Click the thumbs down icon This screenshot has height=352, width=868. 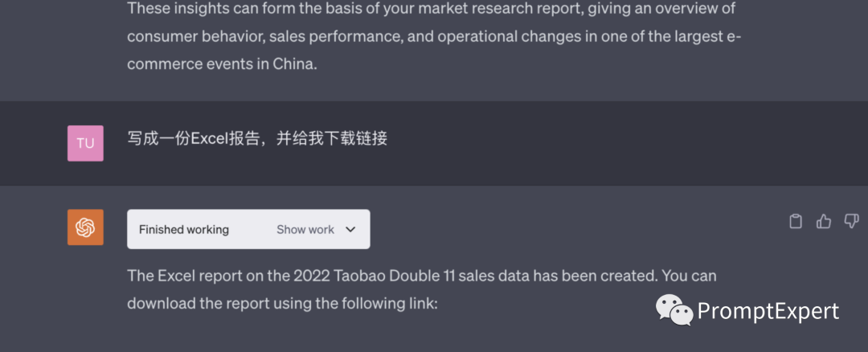(x=851, y=221)
